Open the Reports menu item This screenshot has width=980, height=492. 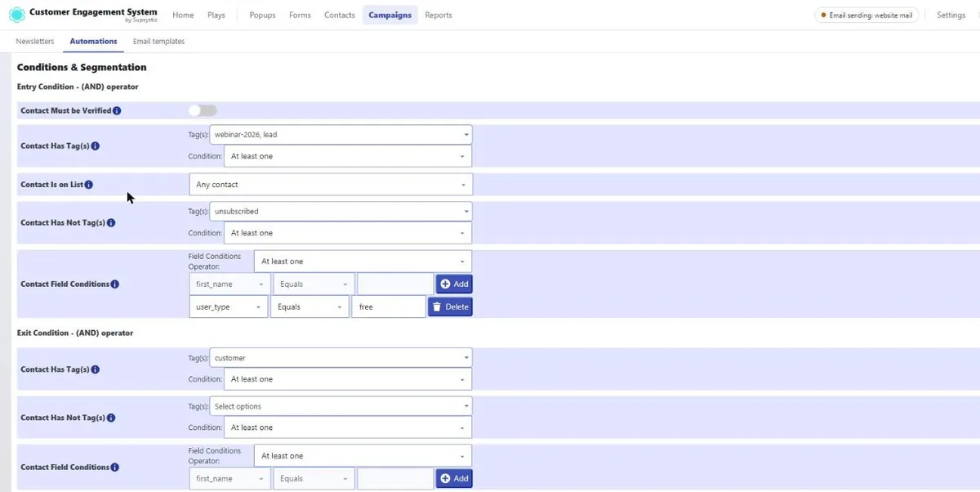click(439, 16)
